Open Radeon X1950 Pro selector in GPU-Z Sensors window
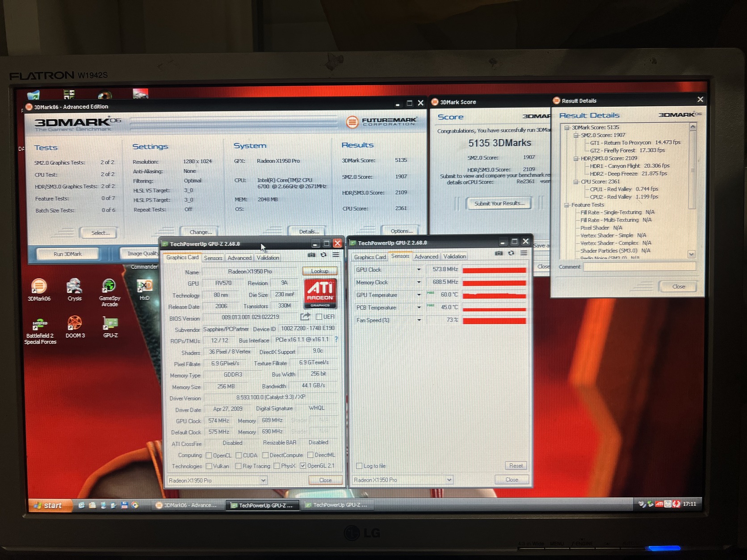 coord(403,480)
